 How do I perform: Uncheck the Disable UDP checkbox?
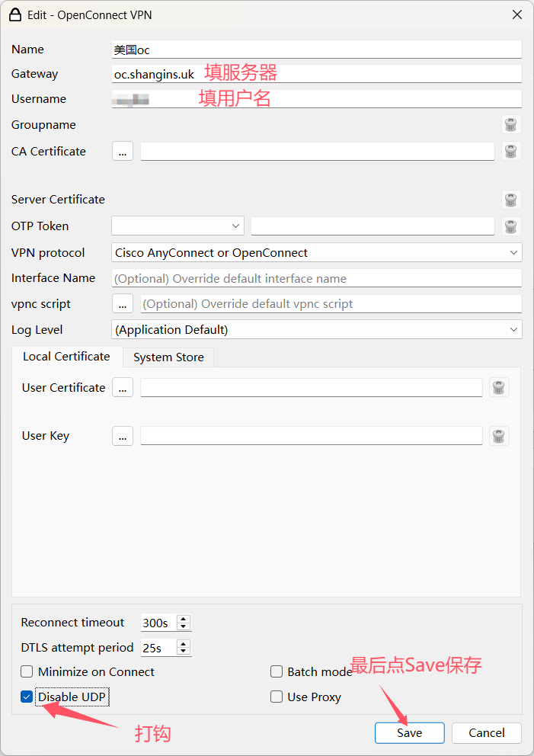pyautogui.click(x=27, y=697)
